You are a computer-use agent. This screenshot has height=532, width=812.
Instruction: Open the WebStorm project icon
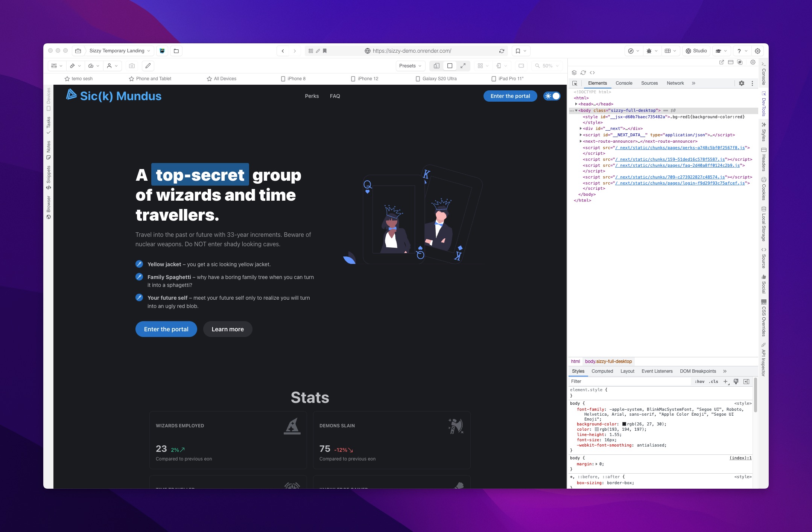pyautogui.click(x=162, y=51)
